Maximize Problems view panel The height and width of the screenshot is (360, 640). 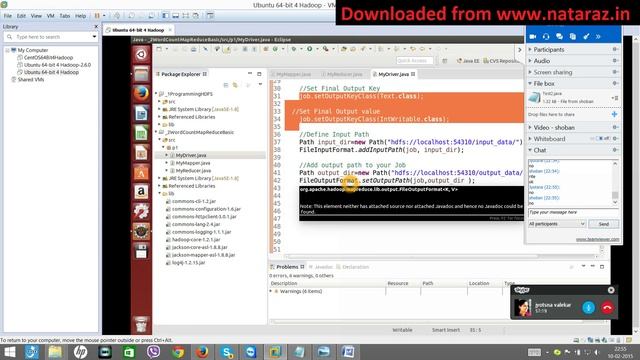(602, 267)
